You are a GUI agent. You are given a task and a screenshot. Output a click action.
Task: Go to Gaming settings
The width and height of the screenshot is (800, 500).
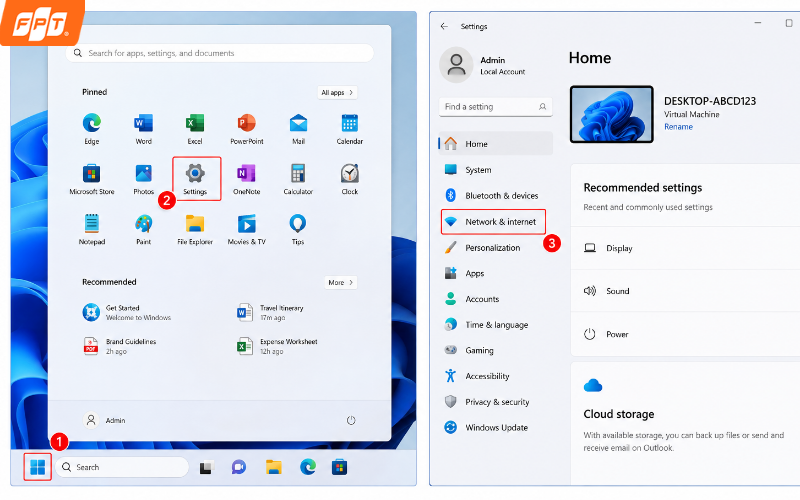point(495,351)
